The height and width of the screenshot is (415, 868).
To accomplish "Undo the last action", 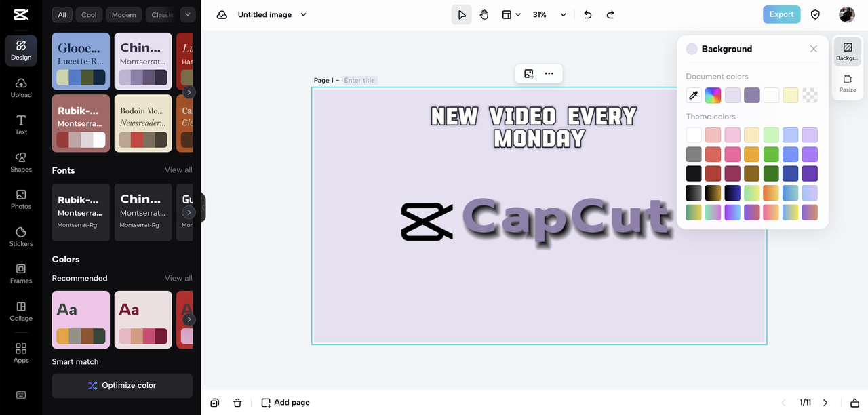I will pos(588,15).
